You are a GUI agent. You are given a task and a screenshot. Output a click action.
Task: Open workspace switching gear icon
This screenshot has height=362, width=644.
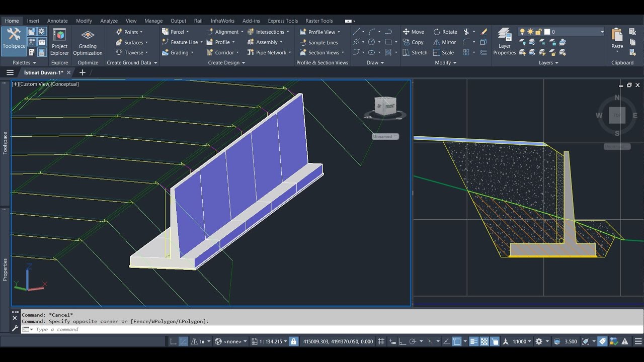click(x=539, y=341)
